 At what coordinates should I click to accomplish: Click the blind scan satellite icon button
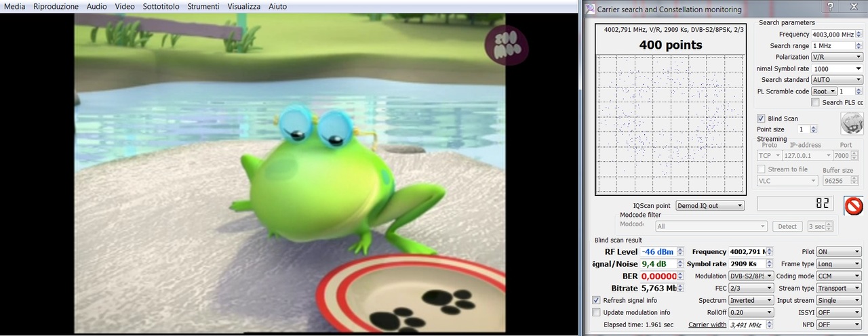click(852, 123)
